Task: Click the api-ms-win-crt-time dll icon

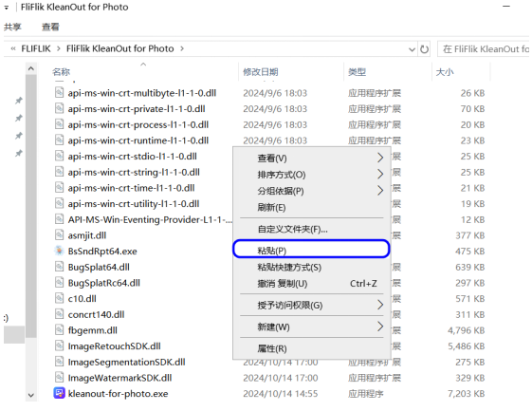Action: coord(59,188)
